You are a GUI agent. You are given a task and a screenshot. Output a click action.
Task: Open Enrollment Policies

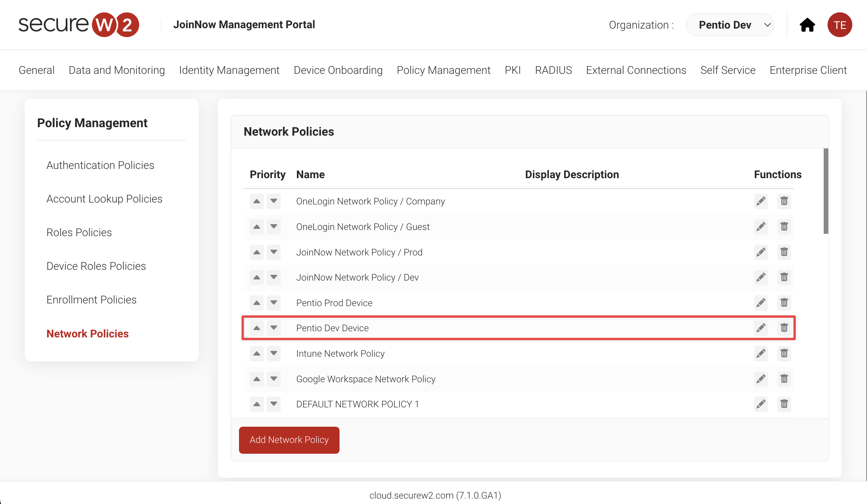pyautogui.click(x=91, y=300)
